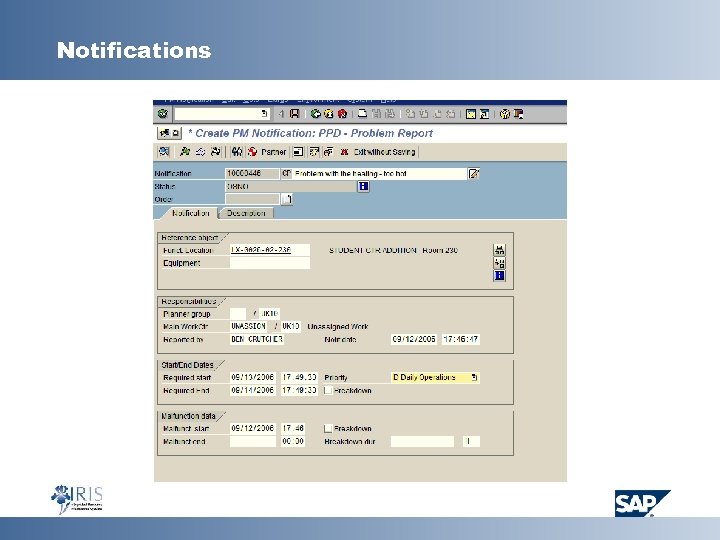Switch to the Description tab
The width and height of the screenshot is (720, 540).
coord(246,213)
